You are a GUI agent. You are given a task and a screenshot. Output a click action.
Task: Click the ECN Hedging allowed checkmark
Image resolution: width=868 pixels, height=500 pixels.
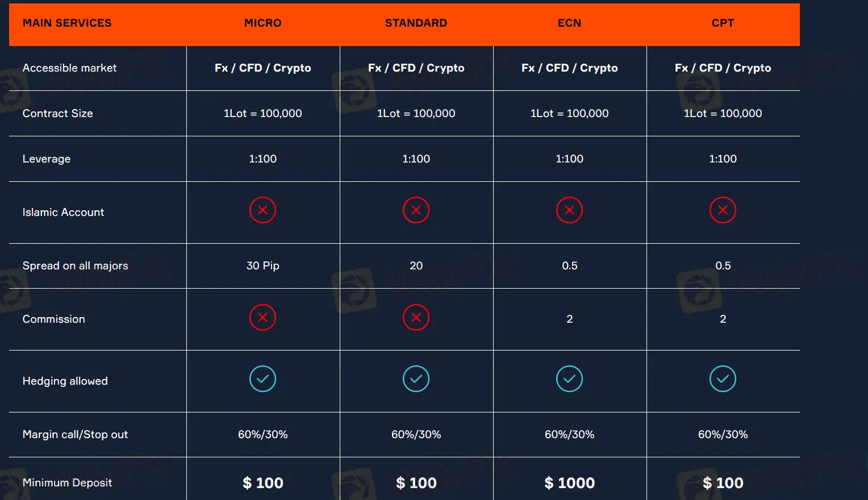coord(569,379)
